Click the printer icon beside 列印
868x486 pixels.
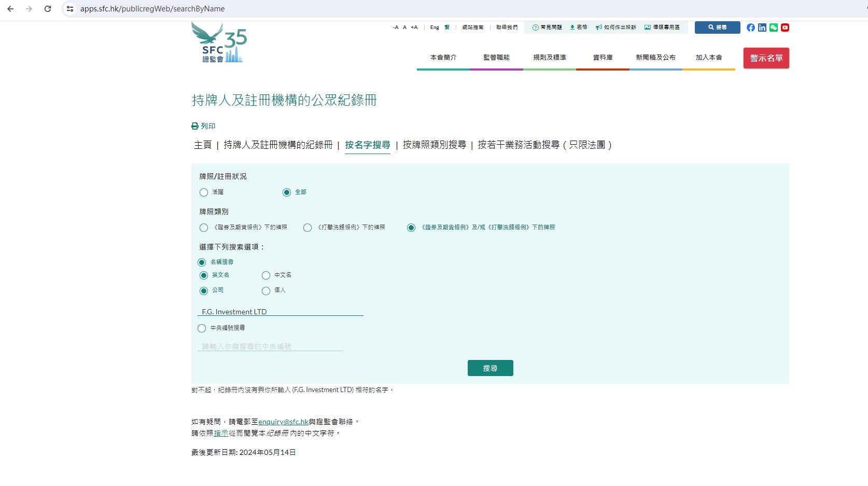(x=195, y=126)
